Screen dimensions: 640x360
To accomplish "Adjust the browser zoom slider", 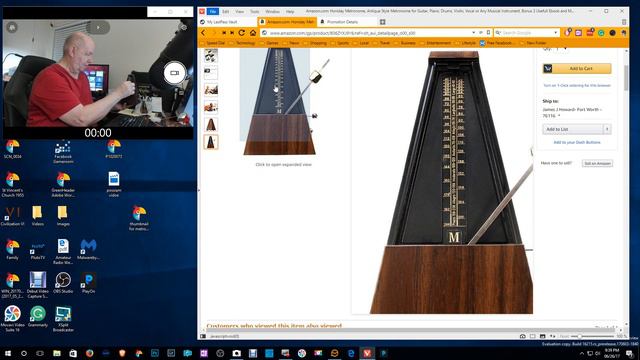I will 593,336.
